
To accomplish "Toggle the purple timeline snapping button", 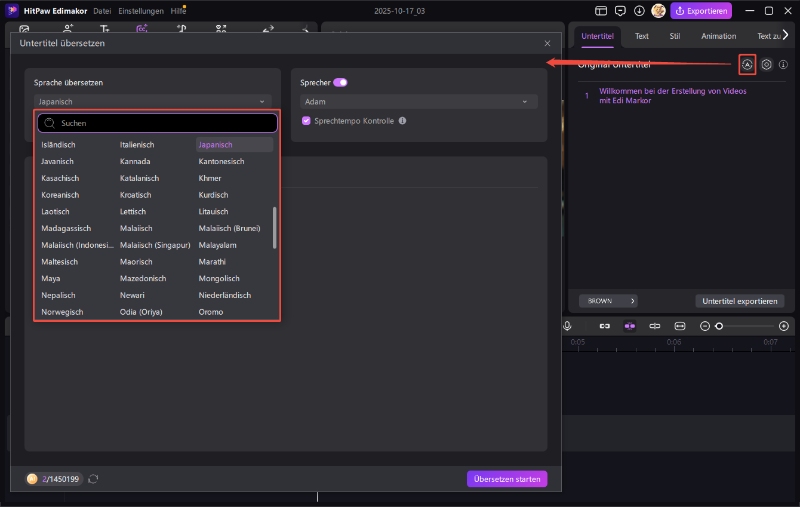I will 630,326.
